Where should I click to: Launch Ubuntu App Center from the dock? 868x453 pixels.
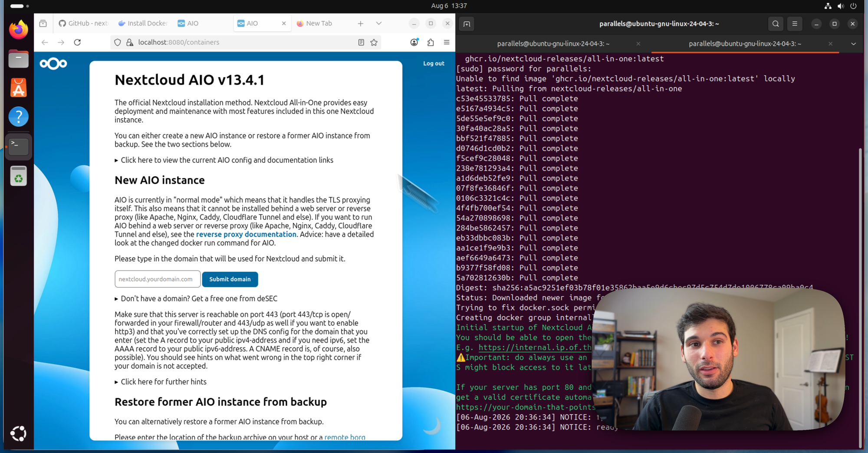[18, 88]
